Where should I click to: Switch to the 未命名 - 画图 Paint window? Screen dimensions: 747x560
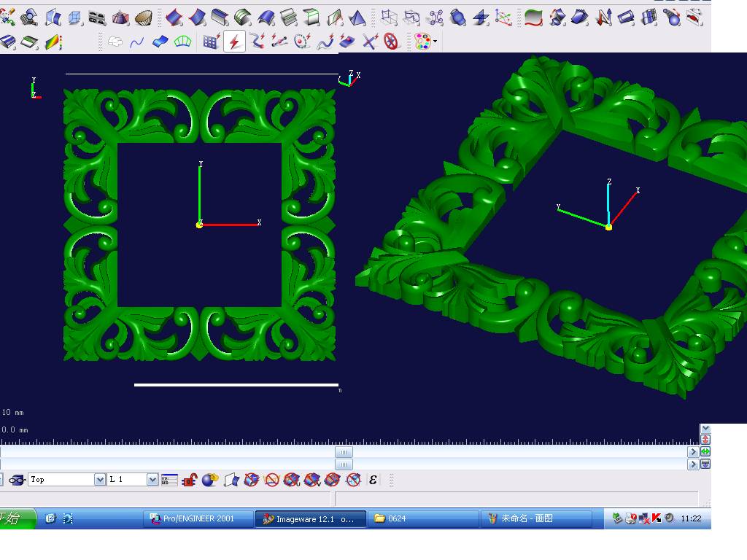click(536, 518)
